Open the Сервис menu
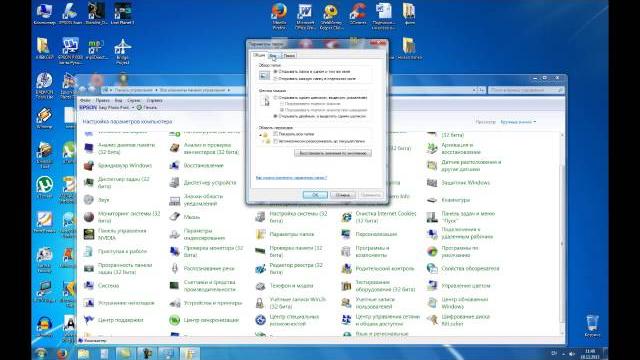Viewport: 640px width, 360px height. click(x=133, y=100)
